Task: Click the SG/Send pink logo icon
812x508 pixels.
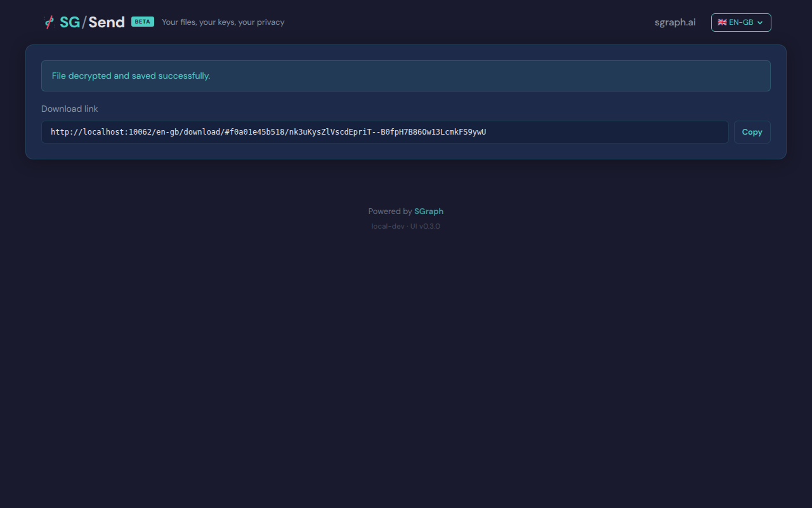Action: pyautogui.click(x=49, y=22)
